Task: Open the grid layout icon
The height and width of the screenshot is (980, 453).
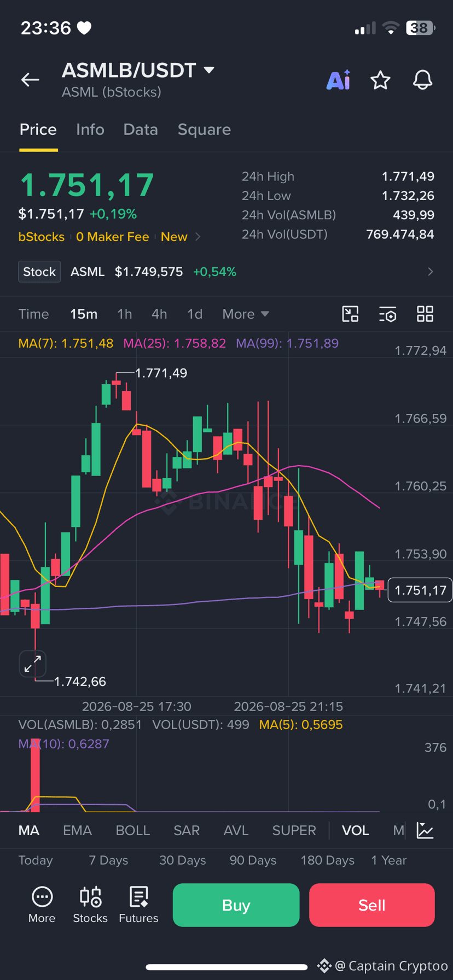Action: click(425, 314)
